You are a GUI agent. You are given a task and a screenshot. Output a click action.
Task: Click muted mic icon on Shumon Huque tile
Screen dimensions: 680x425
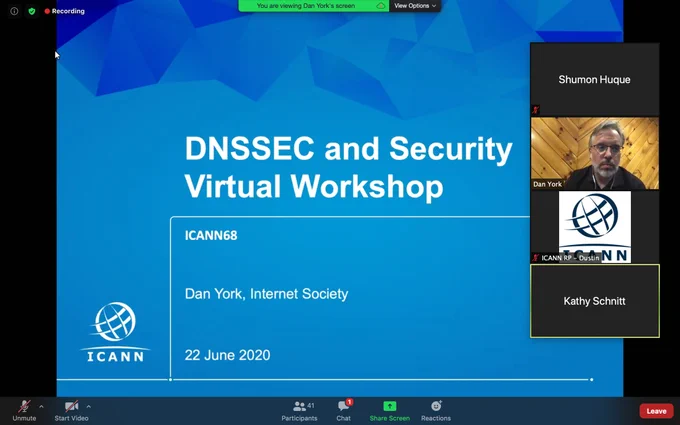(x=536, y=110)
